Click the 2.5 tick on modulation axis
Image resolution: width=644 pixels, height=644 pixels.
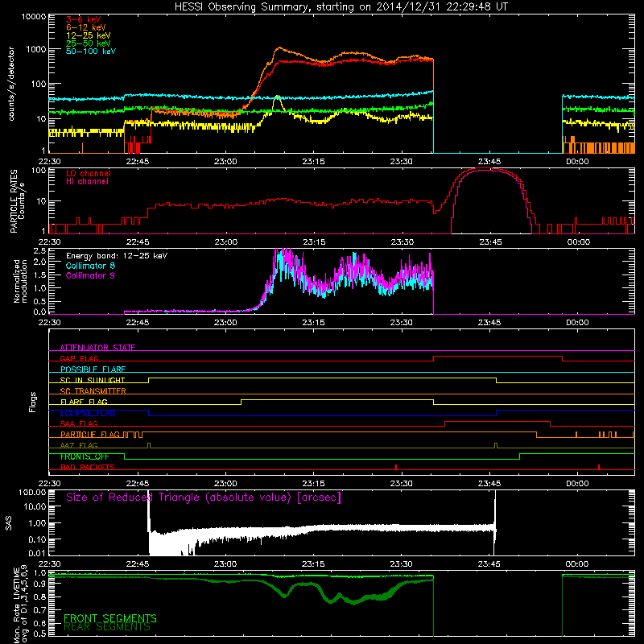(x=39, y=250)
